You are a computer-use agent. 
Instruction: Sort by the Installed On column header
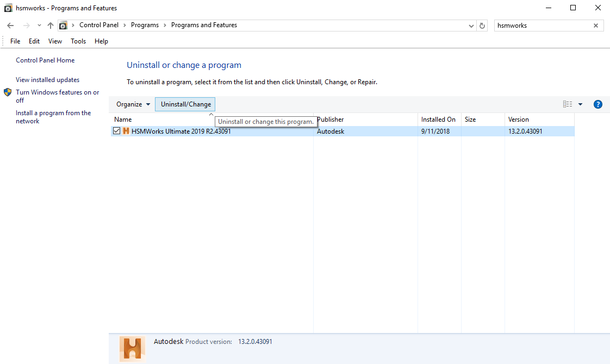438,119
